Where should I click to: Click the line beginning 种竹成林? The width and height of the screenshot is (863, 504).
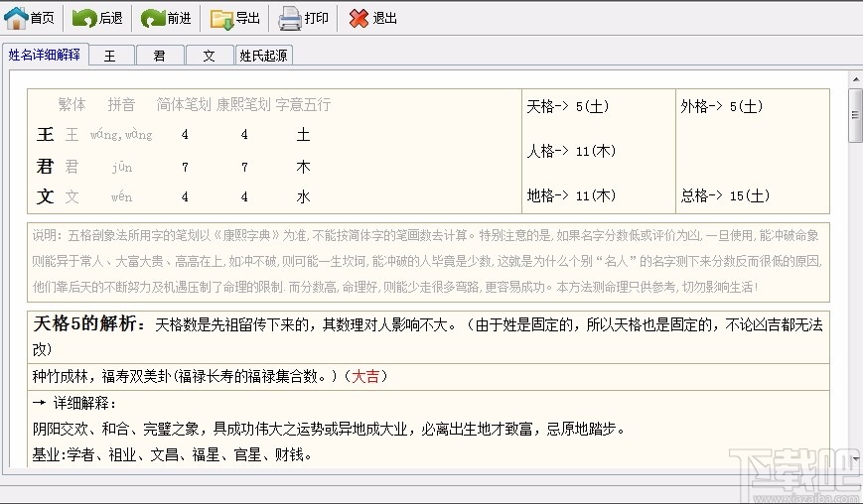[x=211, y=376]
